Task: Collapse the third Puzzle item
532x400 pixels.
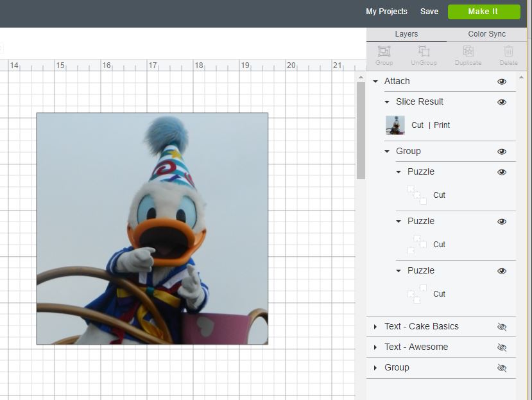Action: pos(399,271)
